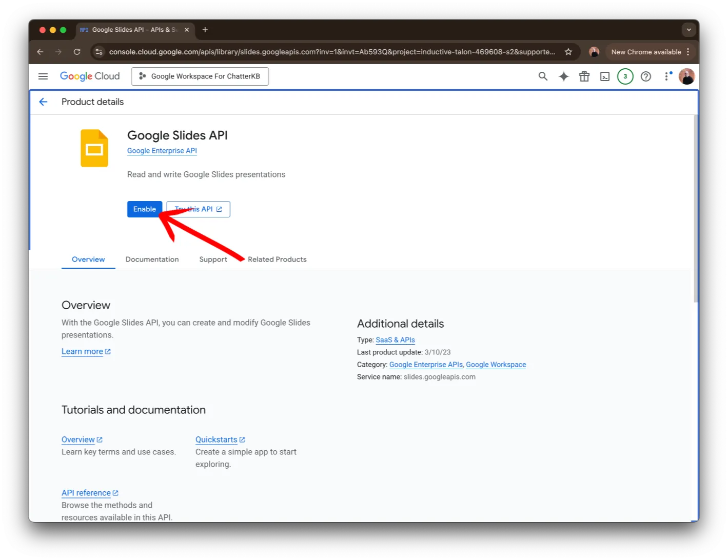Go back using the Product details arrow

tap(43, 102)
